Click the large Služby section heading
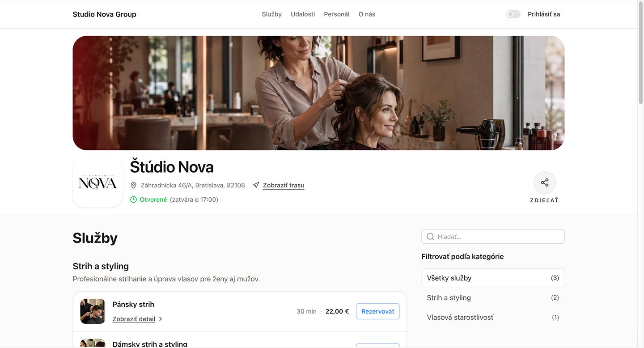 [95, 238]
